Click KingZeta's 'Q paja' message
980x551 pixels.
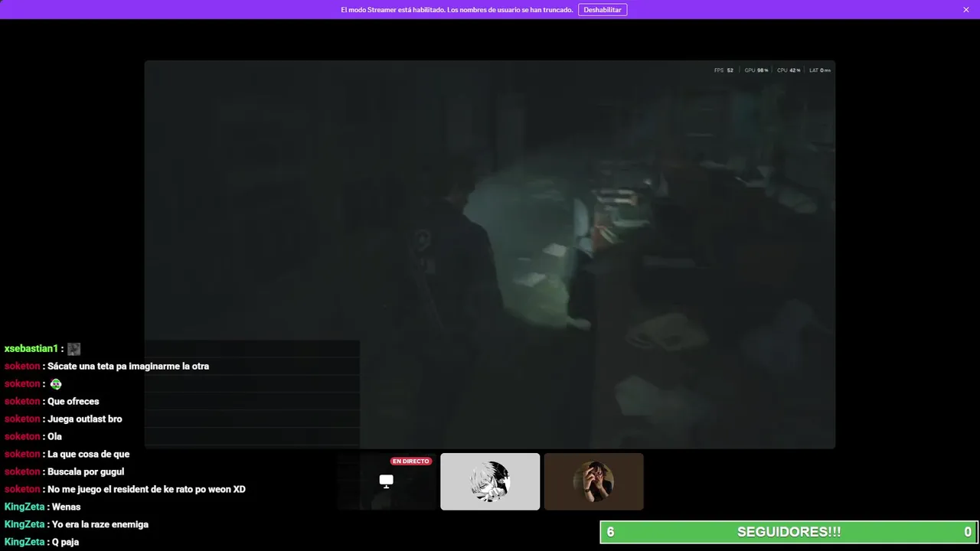pyautogui.click(x=65, y=543)
